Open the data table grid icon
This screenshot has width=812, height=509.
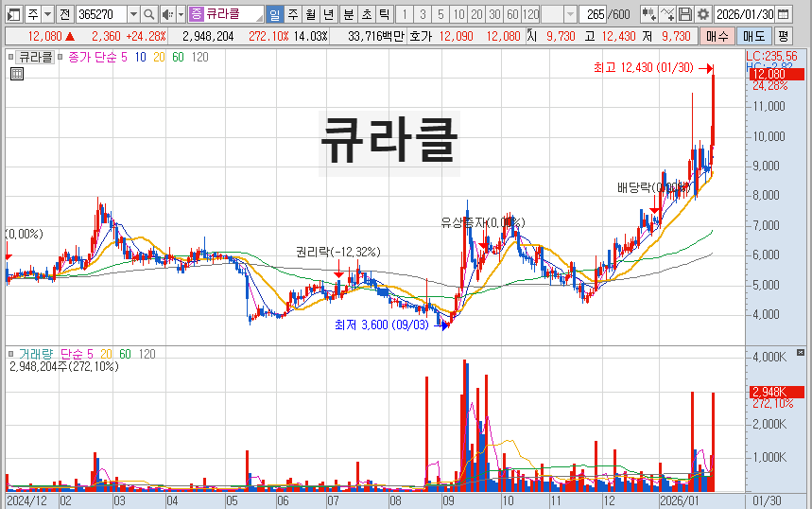tap(17, 74)
